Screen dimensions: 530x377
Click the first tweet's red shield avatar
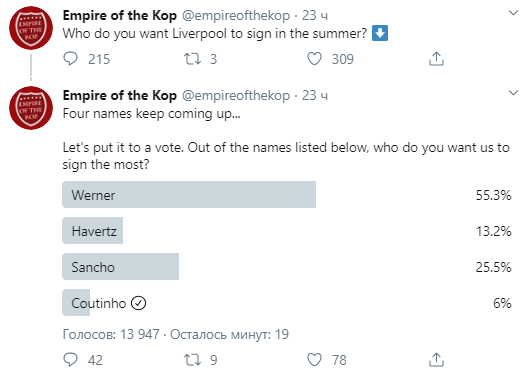(x=31, y=28)
